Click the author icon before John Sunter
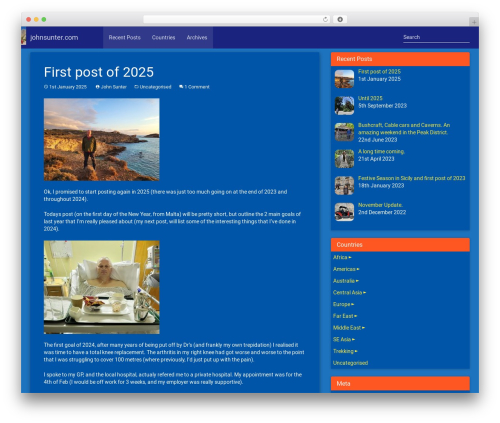 tap(98, 87)
